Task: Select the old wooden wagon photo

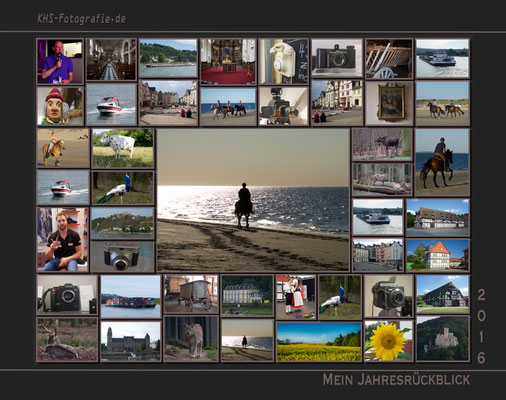Action: click(x=191, y=294)
